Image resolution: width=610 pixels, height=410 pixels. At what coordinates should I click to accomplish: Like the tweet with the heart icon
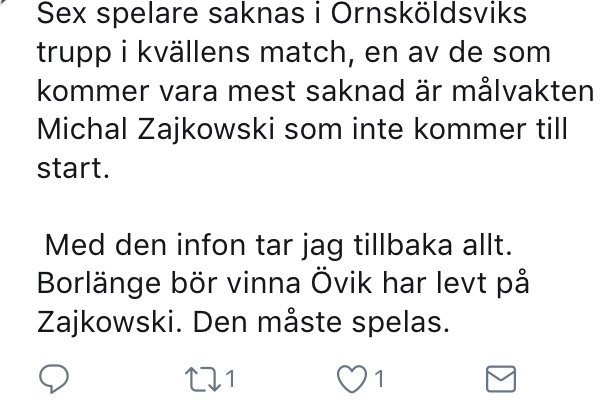(351, 379)
